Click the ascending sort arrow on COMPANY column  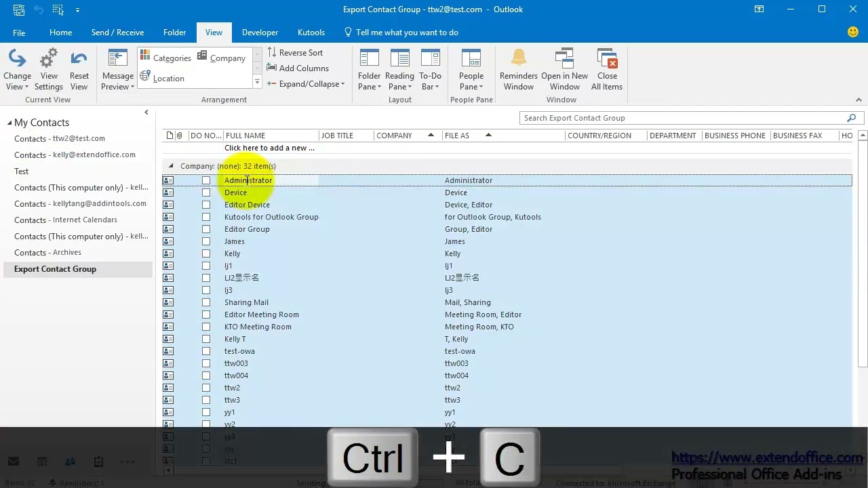[x=431, y=135]
